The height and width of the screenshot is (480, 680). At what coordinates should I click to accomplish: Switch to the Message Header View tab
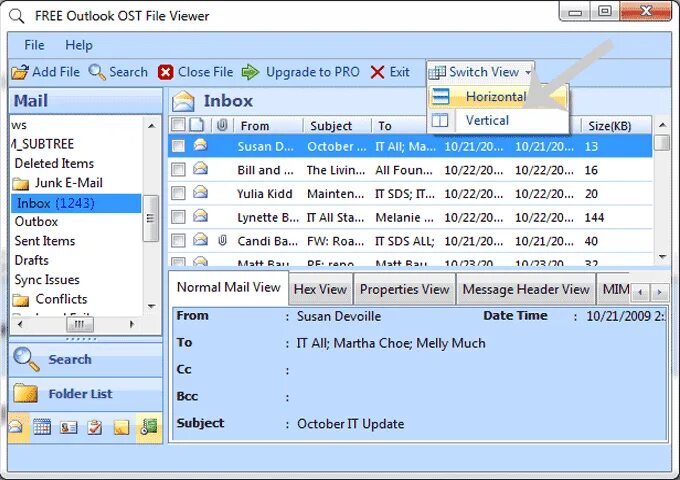(526, 289)
